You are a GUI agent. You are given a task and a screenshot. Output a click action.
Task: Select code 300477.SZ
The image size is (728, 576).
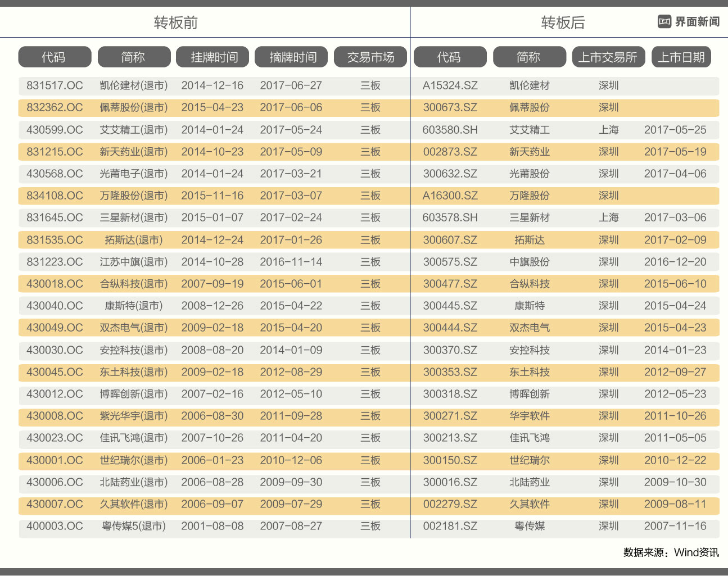450,284
